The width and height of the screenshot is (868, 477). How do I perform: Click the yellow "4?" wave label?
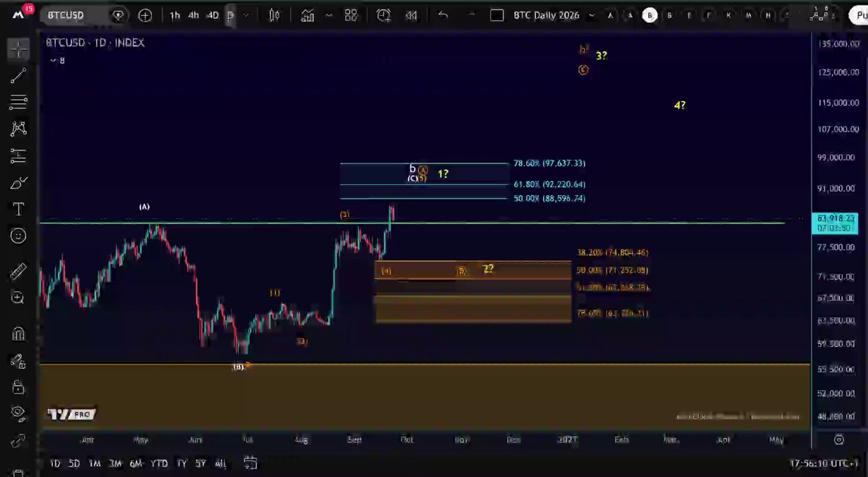tap(680, 105)
